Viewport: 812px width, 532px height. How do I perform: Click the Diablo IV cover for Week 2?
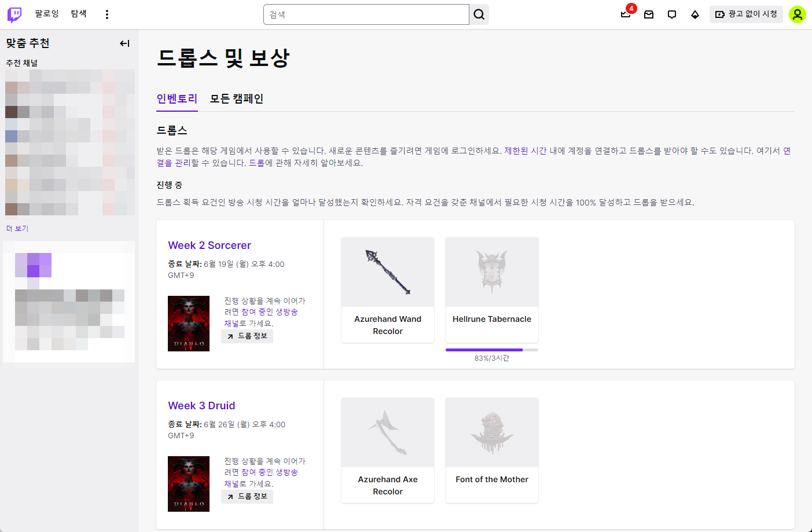(189, 324)
